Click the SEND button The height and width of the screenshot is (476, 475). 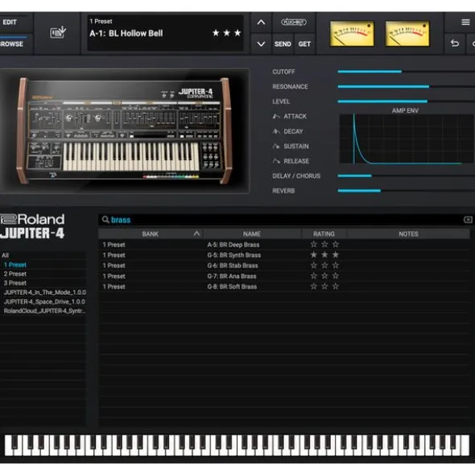pos(283,44)
